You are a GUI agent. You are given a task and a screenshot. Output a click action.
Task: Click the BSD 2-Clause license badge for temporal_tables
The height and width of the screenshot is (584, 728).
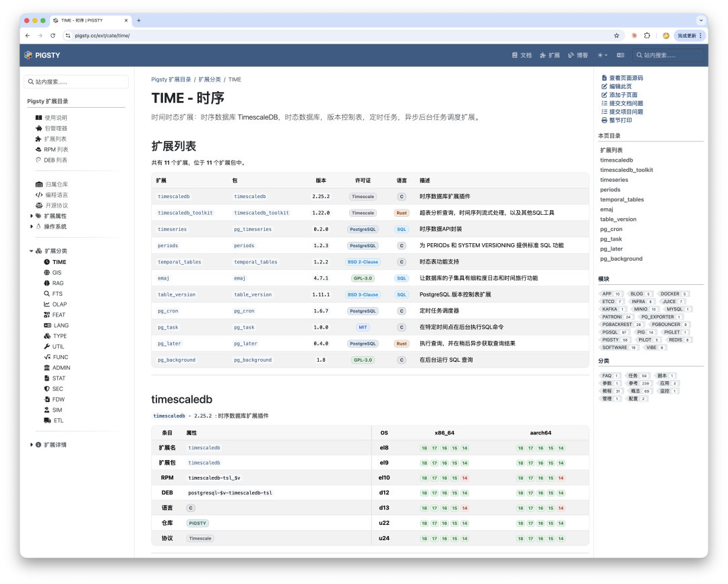363,262
